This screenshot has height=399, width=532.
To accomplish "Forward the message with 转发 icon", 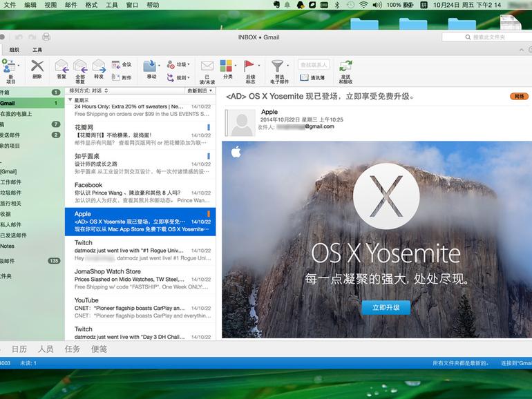I will (99, 66).
